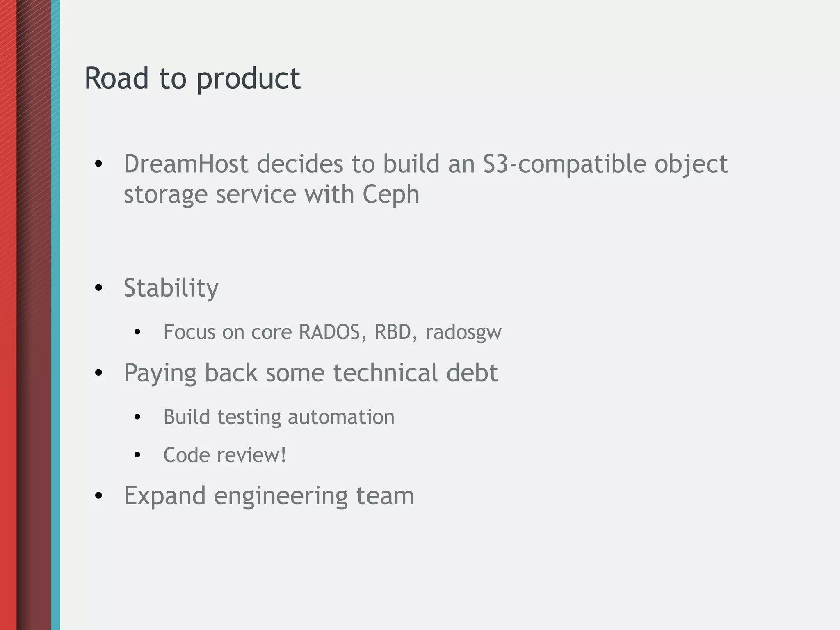Select the "Expand engineering team" bullet text
Viewport: 840px width, 630px height.
pyautogui.click(x=269, y=495)
